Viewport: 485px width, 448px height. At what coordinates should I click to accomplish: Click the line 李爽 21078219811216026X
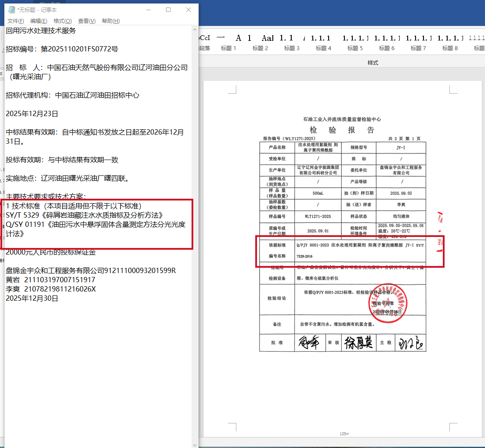pos(51,289)
